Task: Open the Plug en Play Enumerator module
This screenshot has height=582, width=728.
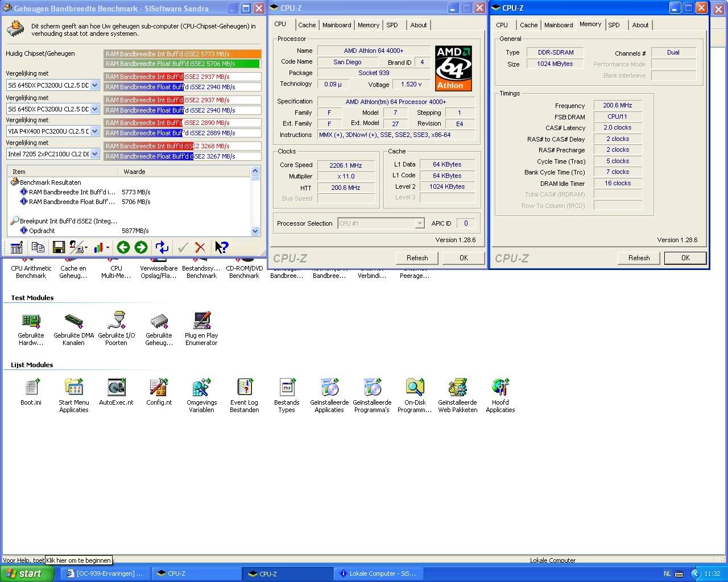Action: click(201, 329)
